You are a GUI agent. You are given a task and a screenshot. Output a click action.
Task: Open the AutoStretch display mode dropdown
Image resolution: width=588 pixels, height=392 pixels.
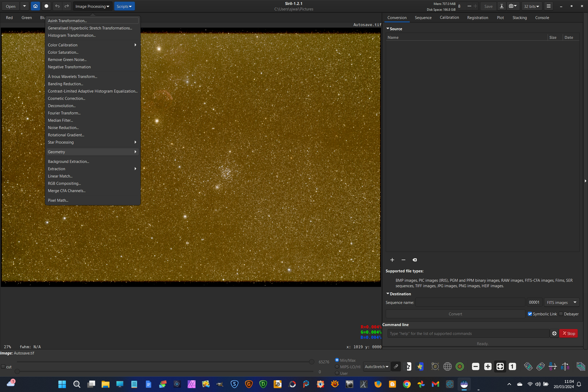click(x=376, y=366)
